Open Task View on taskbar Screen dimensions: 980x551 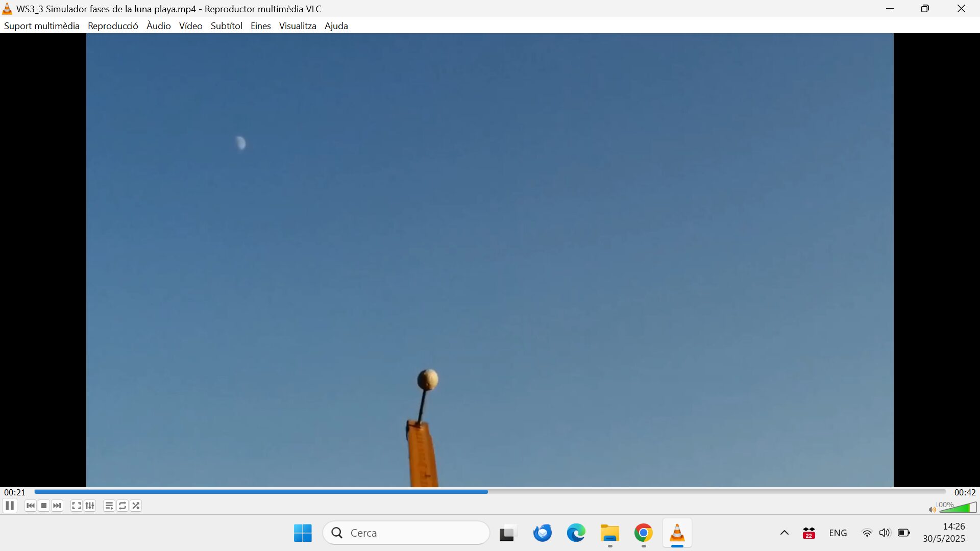tap(507, 533)
